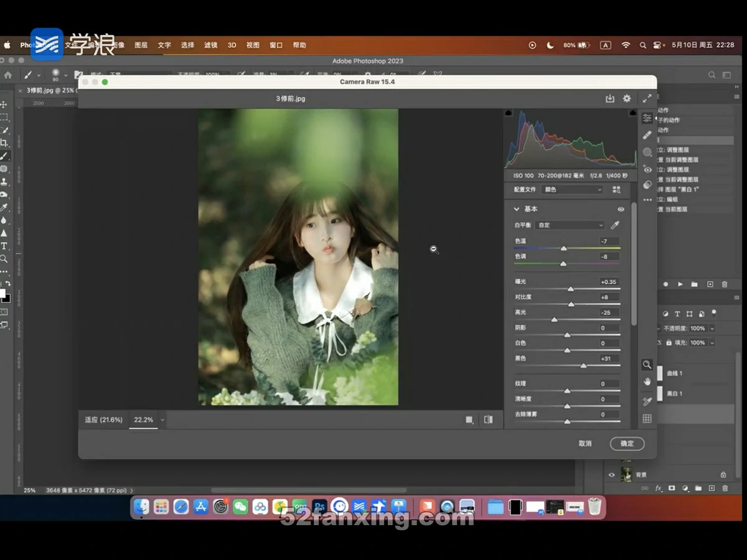The height and width of the screenshot is (560, 747).
Task: Hide the 背景 layer with eye icon
Action: [611, 475]
